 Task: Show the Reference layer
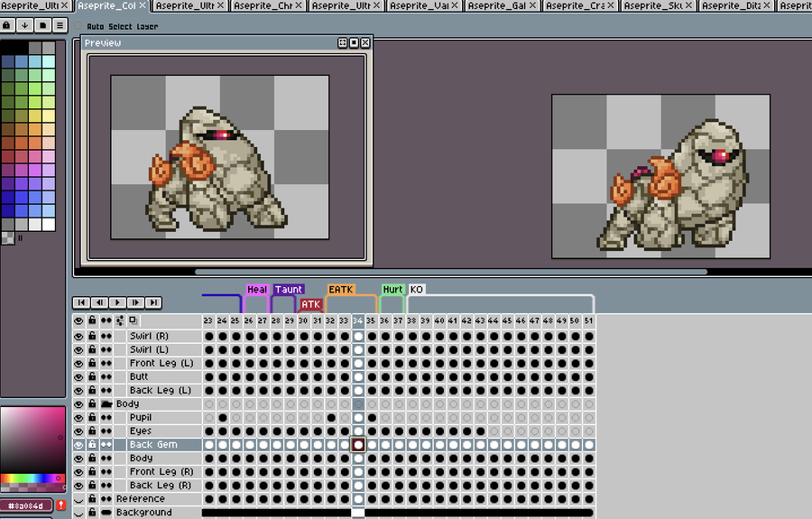pos(78,499)
